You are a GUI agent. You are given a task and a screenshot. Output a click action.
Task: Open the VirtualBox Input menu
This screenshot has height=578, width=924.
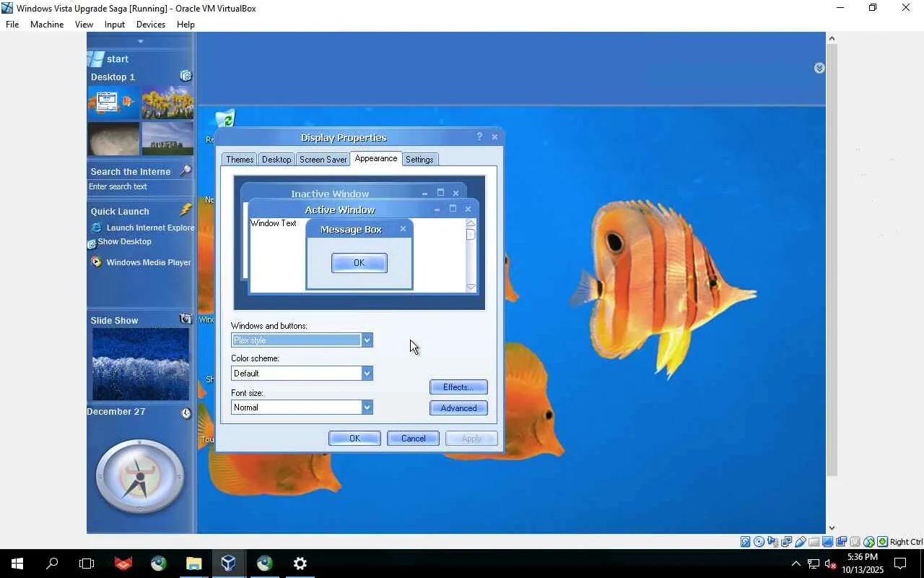[x=115, y=25]
